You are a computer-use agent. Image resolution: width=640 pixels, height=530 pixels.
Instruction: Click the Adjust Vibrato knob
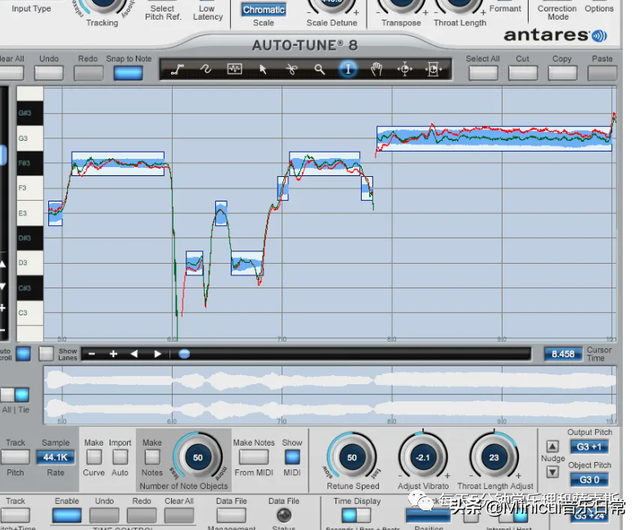423,457
